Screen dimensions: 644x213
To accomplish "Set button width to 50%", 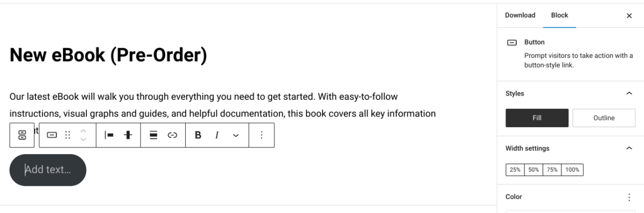I will tap(533, 170).
